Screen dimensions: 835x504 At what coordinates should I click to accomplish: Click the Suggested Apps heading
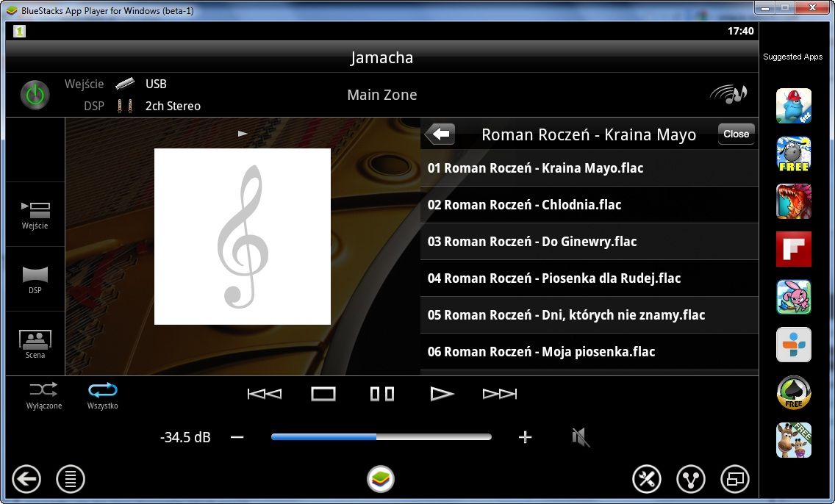coord(792,57)
